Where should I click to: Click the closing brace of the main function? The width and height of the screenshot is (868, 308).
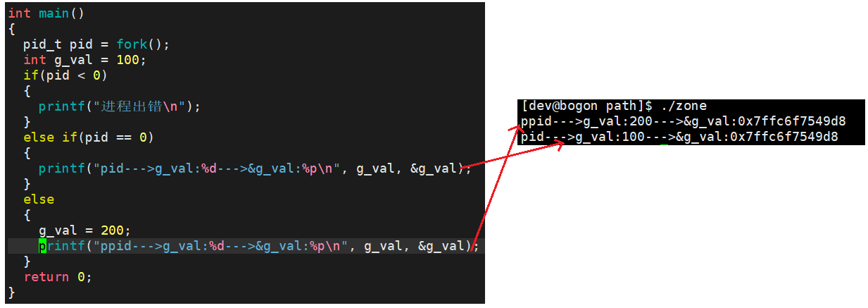pos(11,292)
